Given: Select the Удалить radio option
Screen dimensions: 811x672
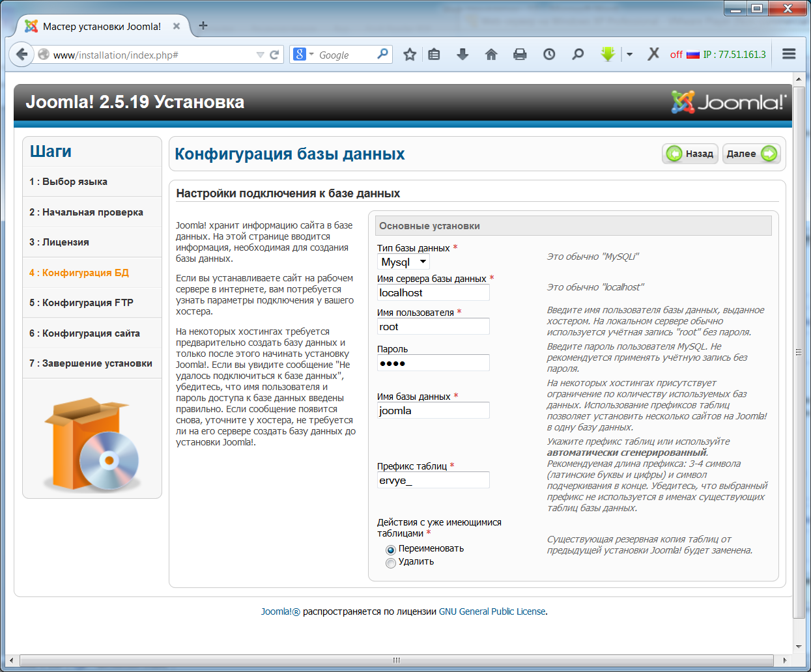Looking at the screenshot, I should point(391,563).
